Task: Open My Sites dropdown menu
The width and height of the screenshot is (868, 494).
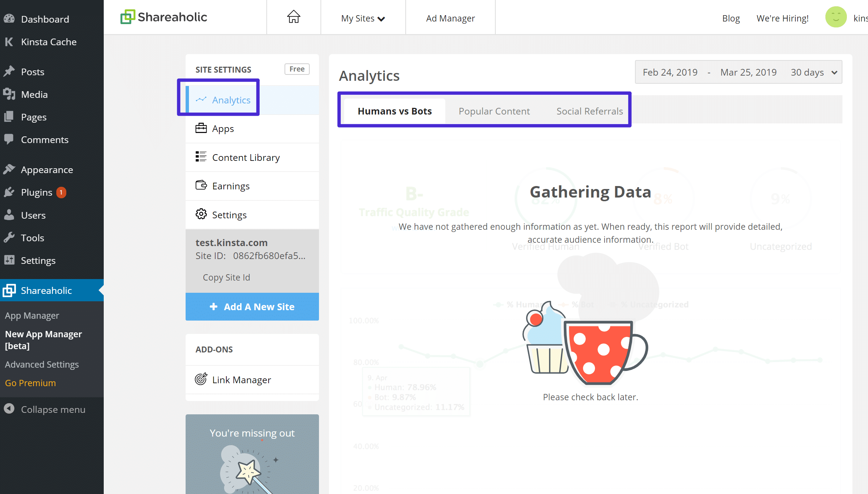Action: click(x=362, y=18)
